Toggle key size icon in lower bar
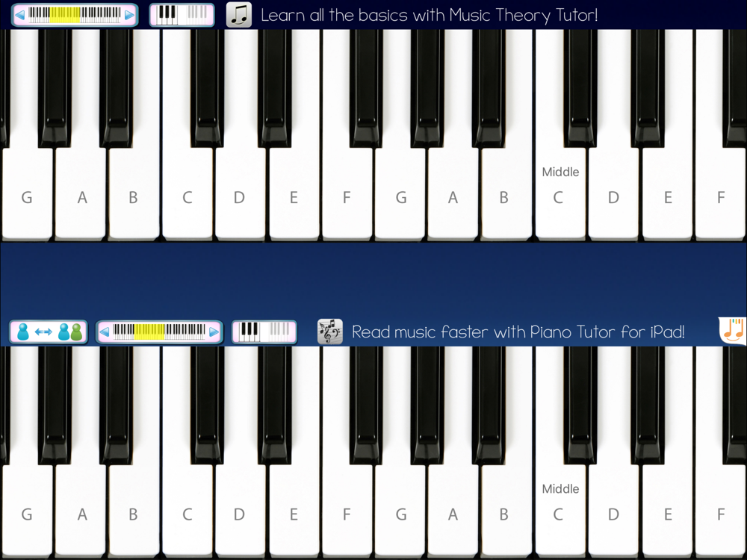Image resolution: width=747 pixels, height=560 pixels. pos(264,332)
